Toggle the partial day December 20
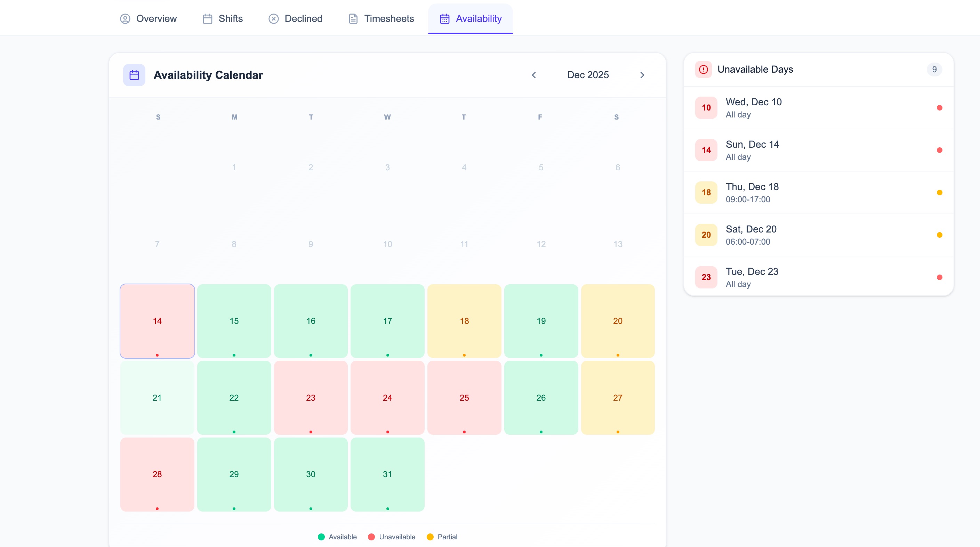Screen dimensions: 980x547 [617, 321]
